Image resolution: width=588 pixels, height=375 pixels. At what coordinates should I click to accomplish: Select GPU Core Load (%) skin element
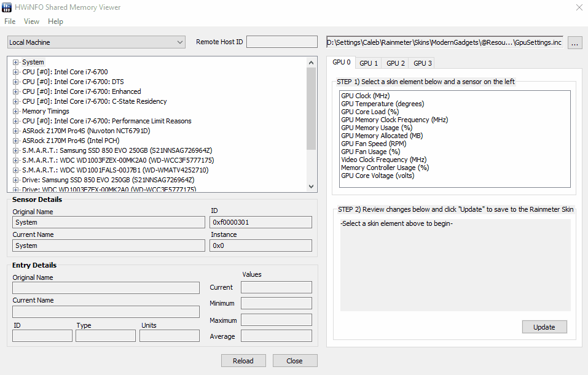pyautogui.click(x=370, y=112)
